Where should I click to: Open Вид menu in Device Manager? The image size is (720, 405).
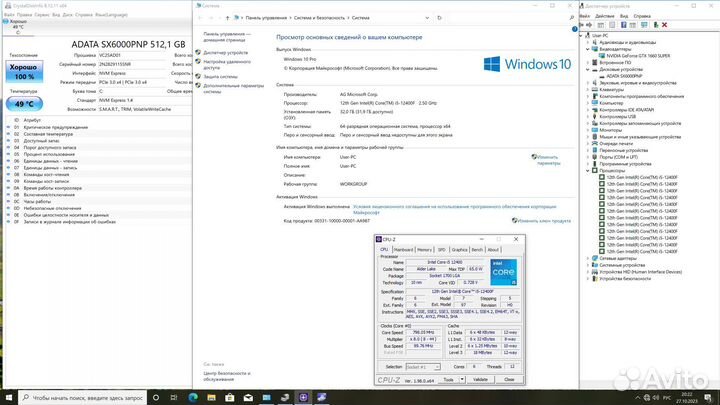(x=624, y=16)
